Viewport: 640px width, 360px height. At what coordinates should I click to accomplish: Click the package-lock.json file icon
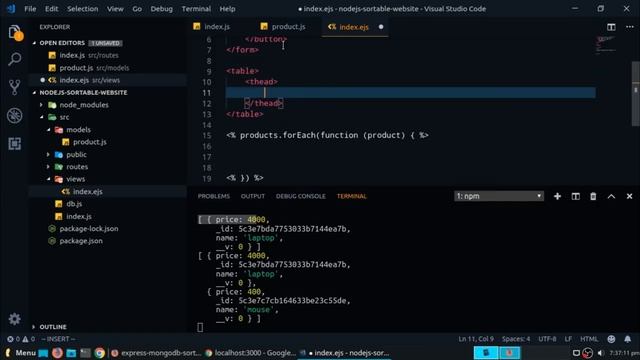click(52, 229)
